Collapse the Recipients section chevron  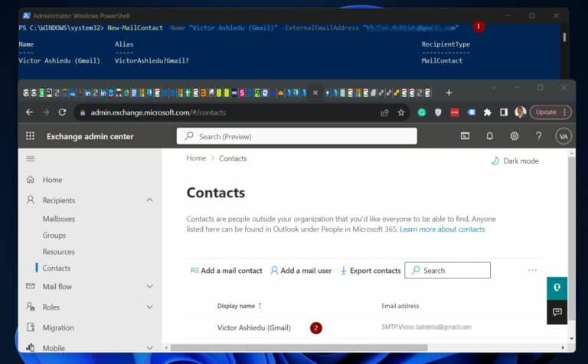149,200
